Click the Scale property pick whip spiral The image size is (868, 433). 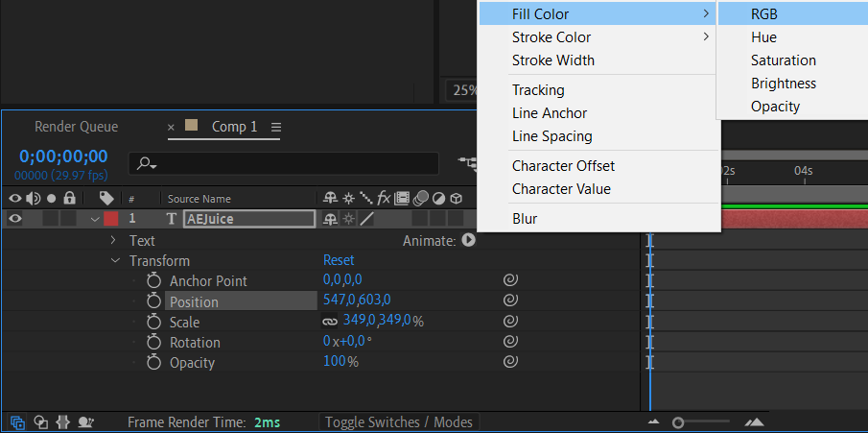click(511, 322)
